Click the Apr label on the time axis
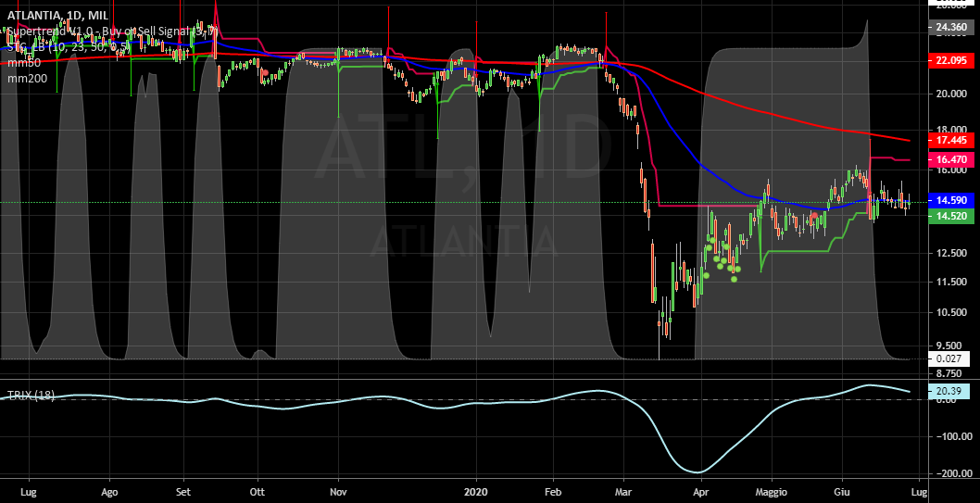 click(700, 491)
